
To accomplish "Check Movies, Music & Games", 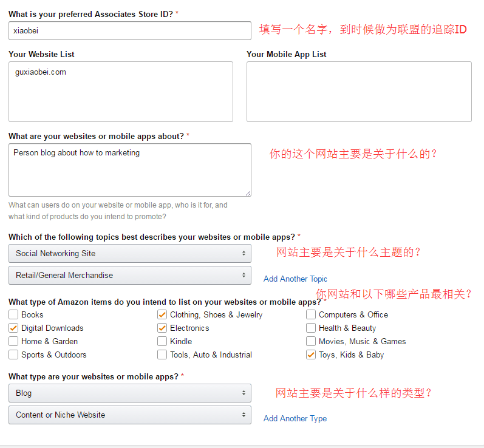I will (x=311, y=341).
